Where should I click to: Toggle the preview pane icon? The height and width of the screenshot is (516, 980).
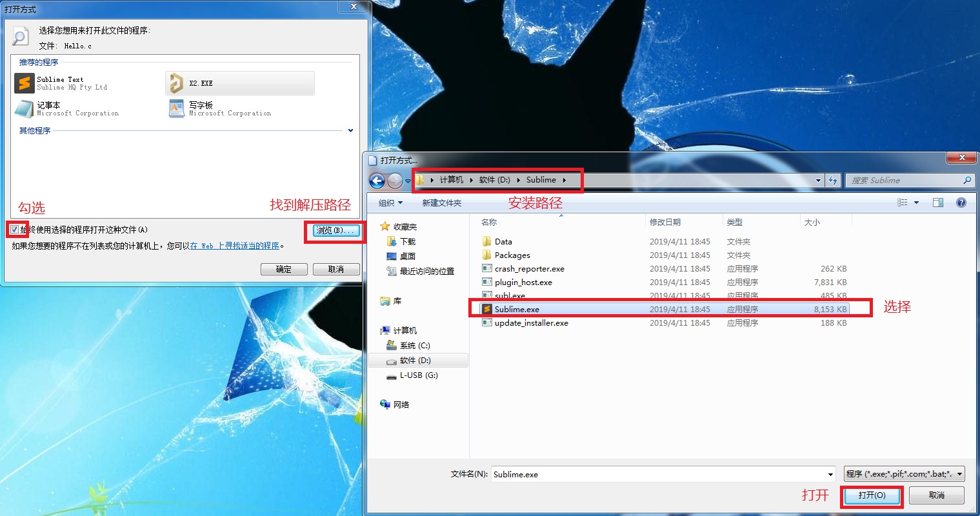click(938, 203)
